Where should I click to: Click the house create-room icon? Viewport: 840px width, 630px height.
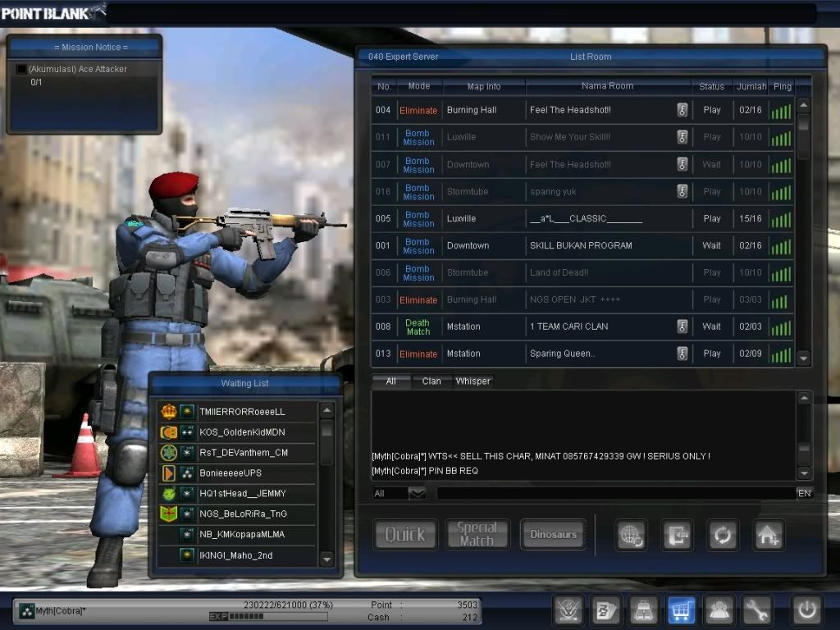click(x=768, y=535)
